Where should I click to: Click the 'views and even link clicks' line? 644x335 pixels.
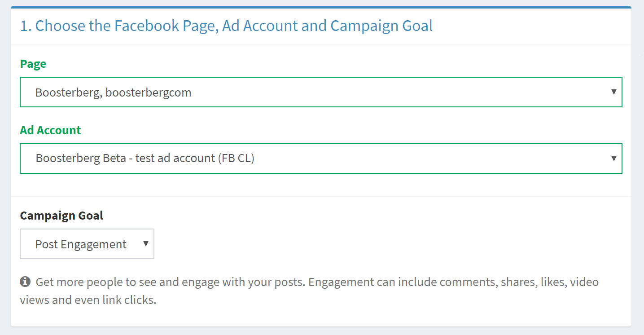(x=88, y=300)
